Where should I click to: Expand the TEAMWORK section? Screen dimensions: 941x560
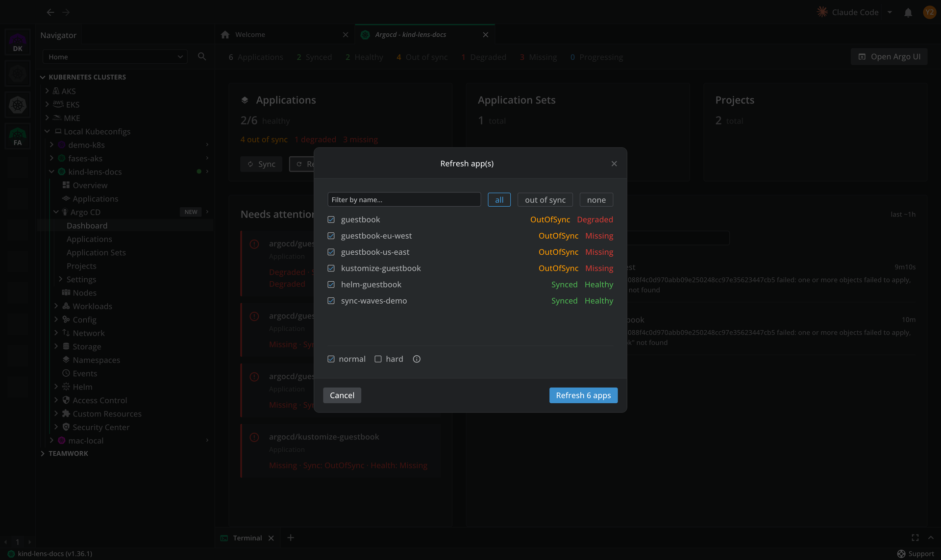43,453
